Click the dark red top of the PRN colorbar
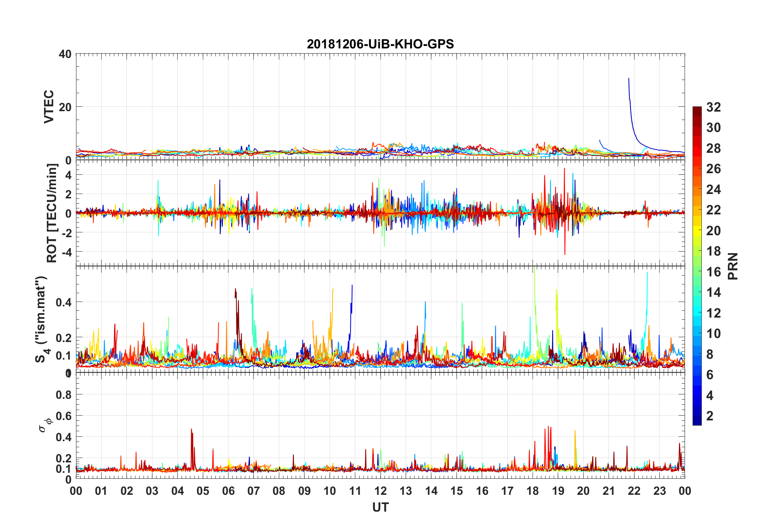Screen dimensions: 761x532 (x=697, y=110)
